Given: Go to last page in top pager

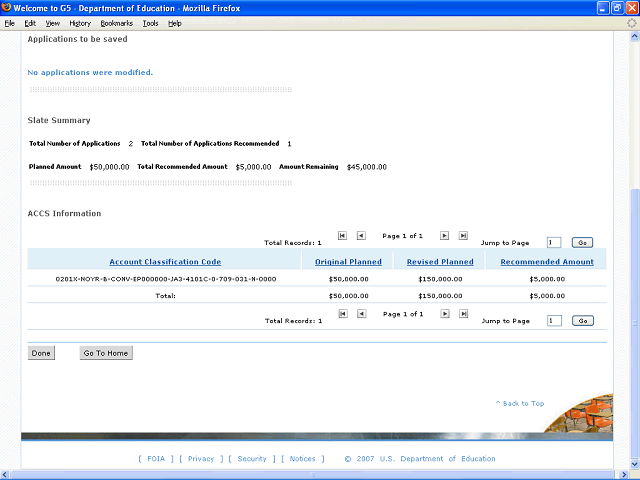Looking at the screenshot, I should [463, 236].
